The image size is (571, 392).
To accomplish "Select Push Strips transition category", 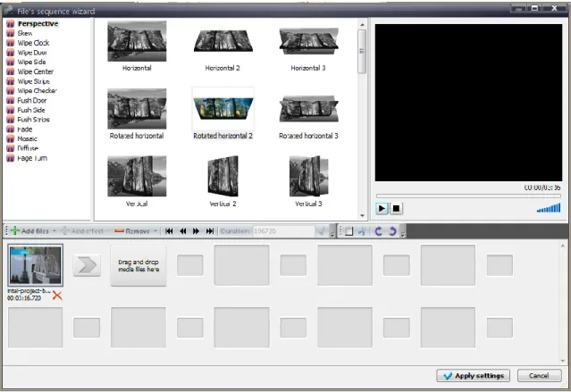I will pos(33,120).
